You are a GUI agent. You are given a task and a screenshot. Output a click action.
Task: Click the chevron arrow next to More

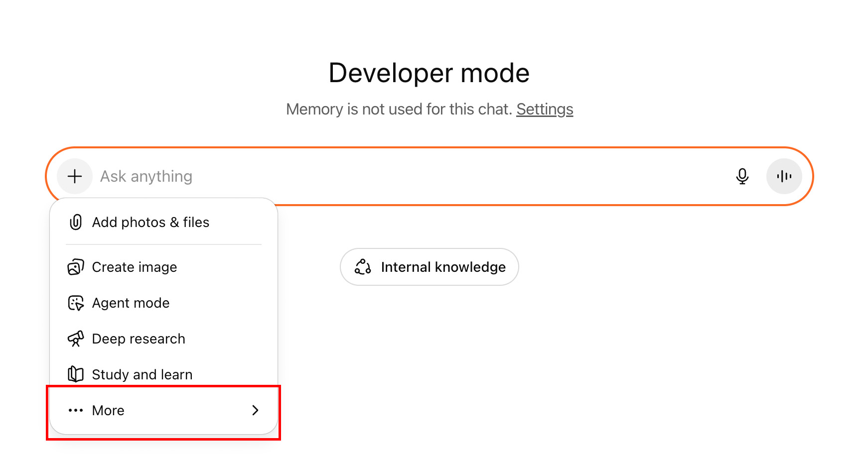pyautogui.click(x=256, y=410)
